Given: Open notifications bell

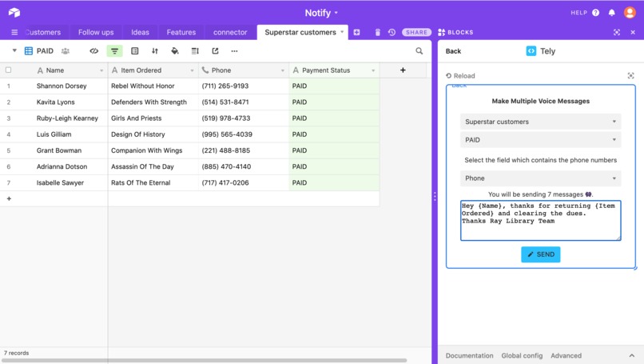Looking at the screenshot, I should [611, 13].
